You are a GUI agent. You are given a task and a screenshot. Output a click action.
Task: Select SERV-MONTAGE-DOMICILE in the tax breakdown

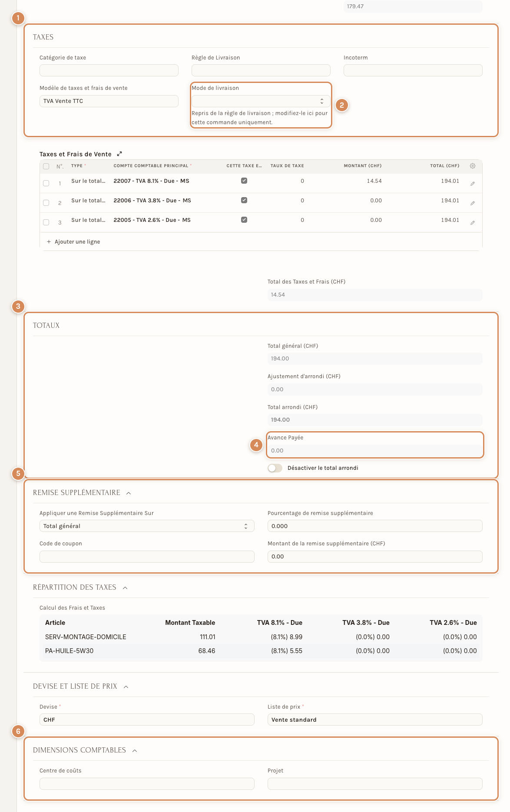click(86, 637)
